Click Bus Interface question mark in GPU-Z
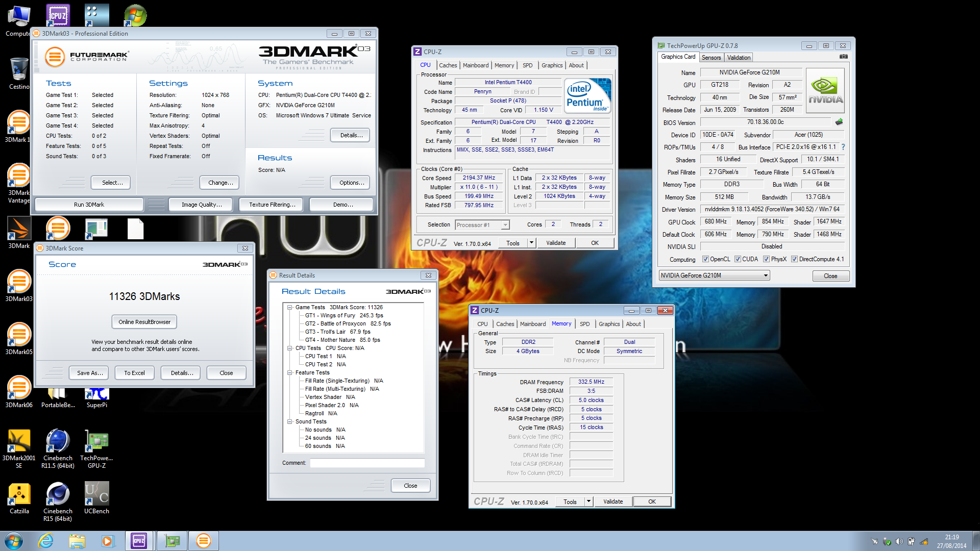Screen dimensions: 980x551 click(843, 147)
